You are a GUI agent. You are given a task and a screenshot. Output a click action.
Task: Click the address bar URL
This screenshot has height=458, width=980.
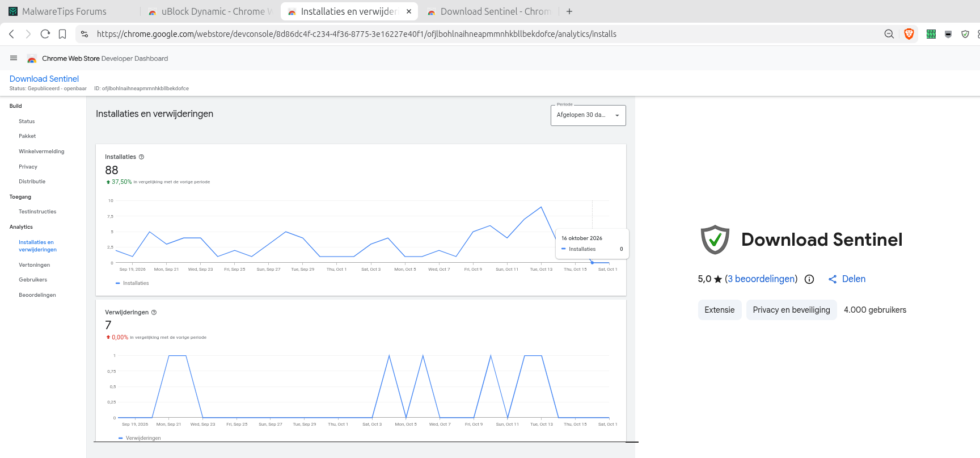pyautogui.click(x=357, y=34)
